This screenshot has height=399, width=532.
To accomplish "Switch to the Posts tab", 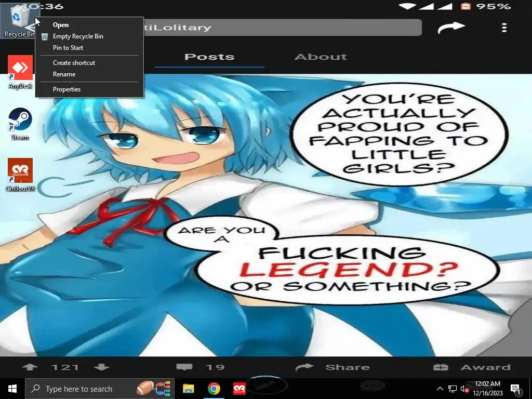I will pyautogui.click(x=209, y=57).
